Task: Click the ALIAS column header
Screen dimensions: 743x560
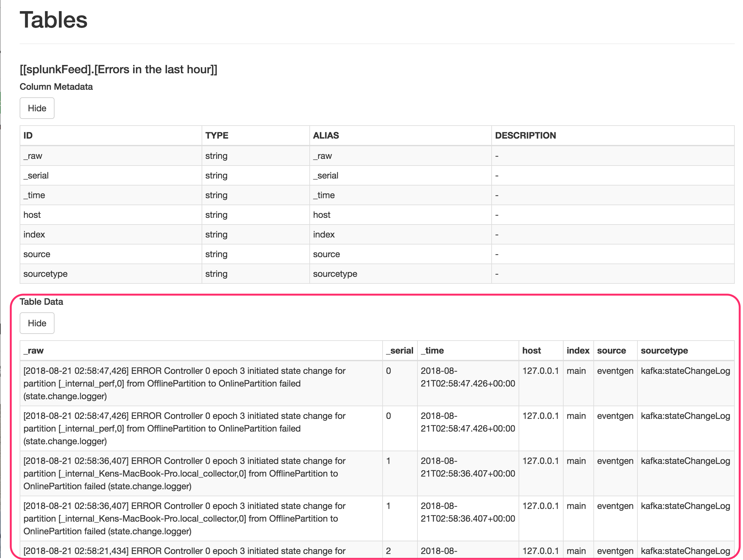Action: tap(326, 135)
